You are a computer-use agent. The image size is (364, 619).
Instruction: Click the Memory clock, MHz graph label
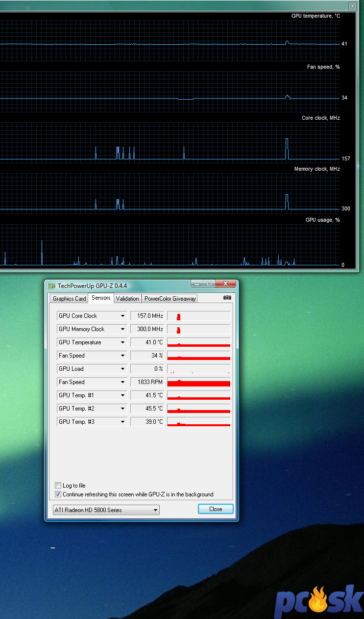pyautogui.click(x=317, y=169)
